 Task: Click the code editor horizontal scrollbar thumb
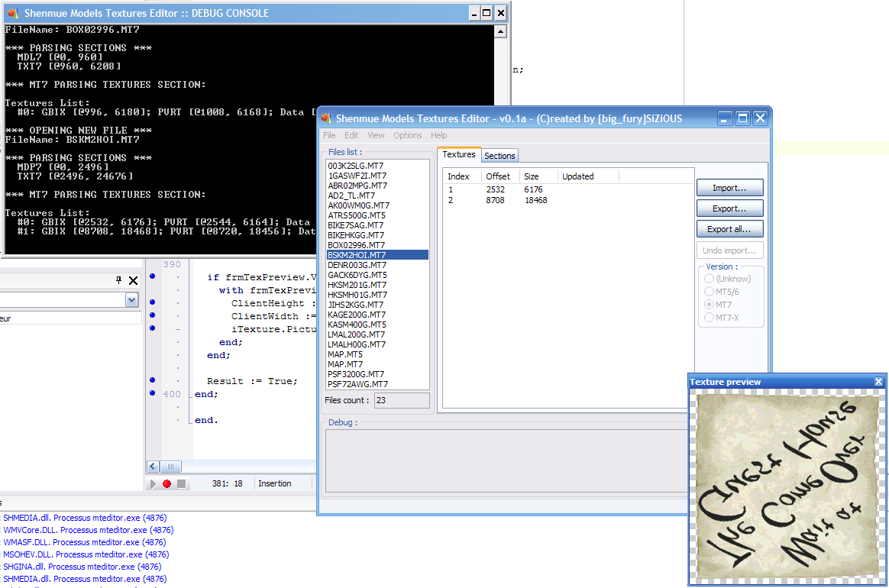(171, 467)
